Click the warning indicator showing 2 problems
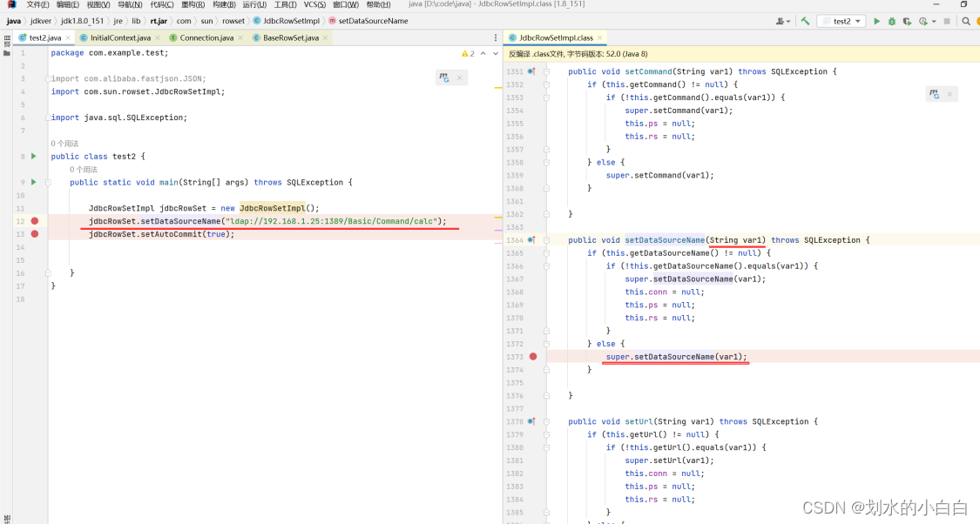 coord(468,54)
